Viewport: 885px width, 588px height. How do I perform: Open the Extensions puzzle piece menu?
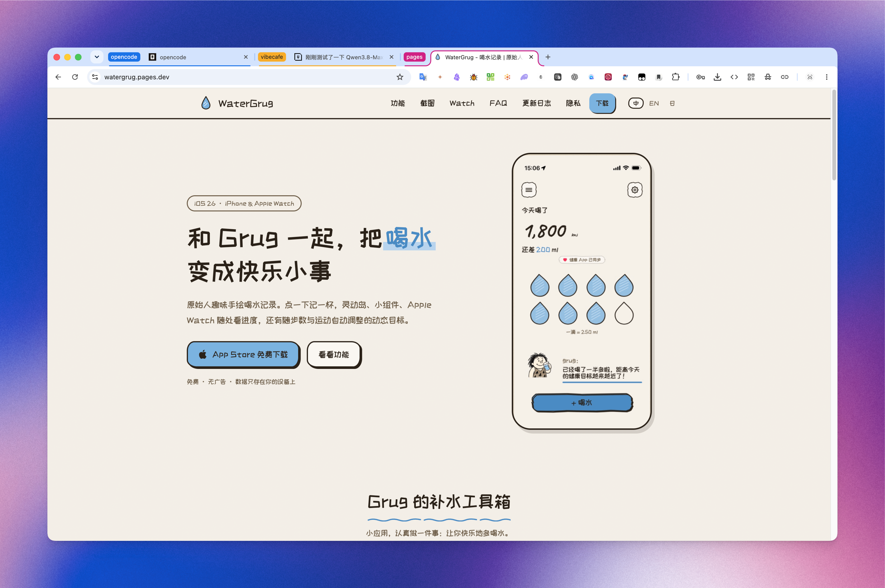(x=676, y=77)
